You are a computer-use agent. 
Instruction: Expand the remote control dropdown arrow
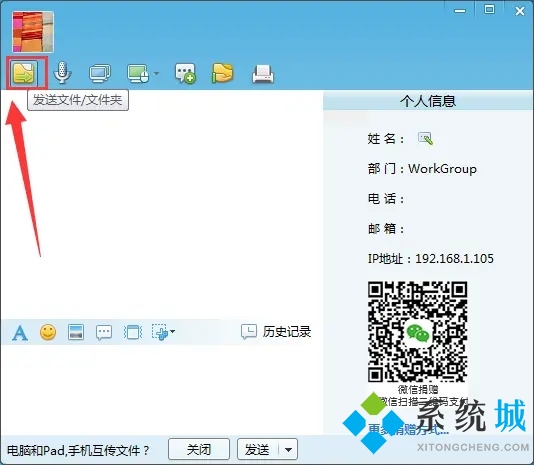(156, 73)
